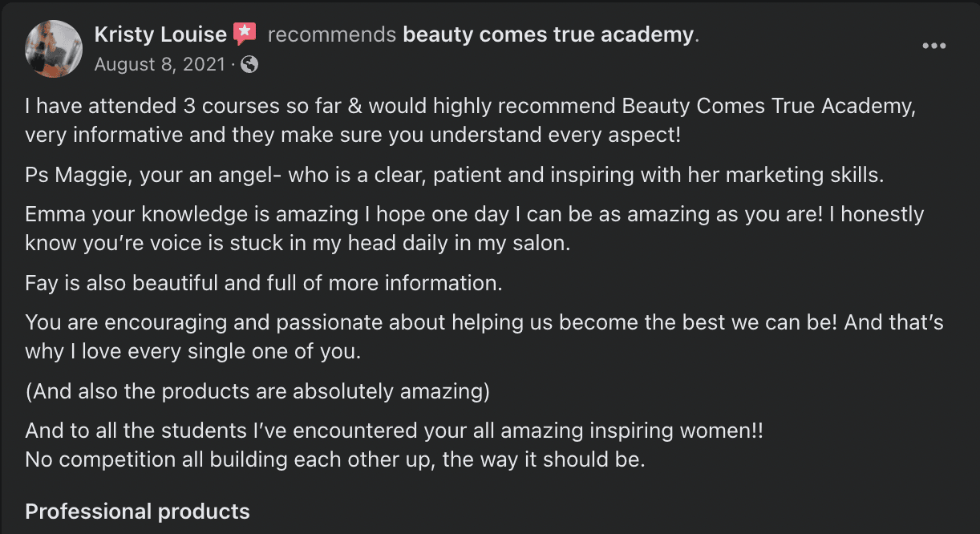Click the pink star recommendation badge
The width and height of the screenshot is (980, 534).
tap(244, 34)
